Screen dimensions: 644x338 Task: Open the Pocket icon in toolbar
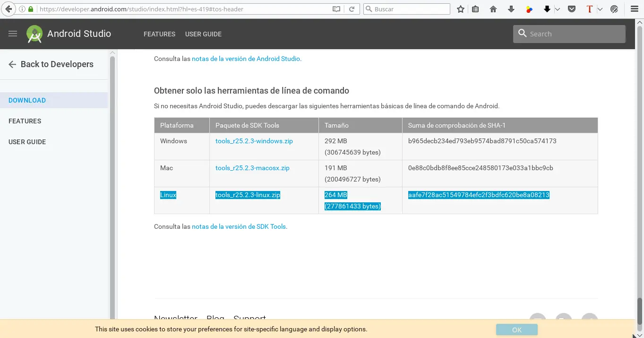pos(572,9)
